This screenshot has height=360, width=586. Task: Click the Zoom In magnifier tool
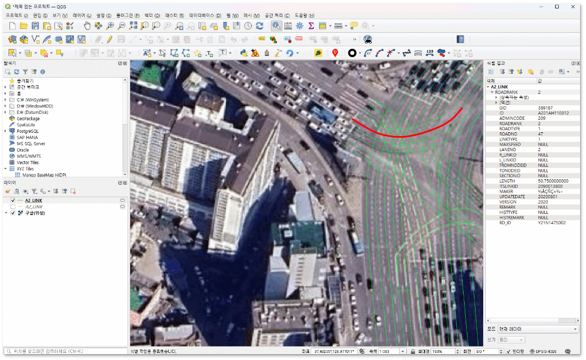(110, 26)
